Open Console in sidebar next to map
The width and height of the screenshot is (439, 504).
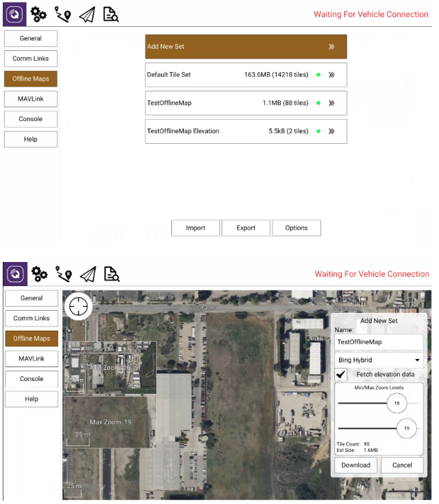pyautogui.click(x=32, y=379)
